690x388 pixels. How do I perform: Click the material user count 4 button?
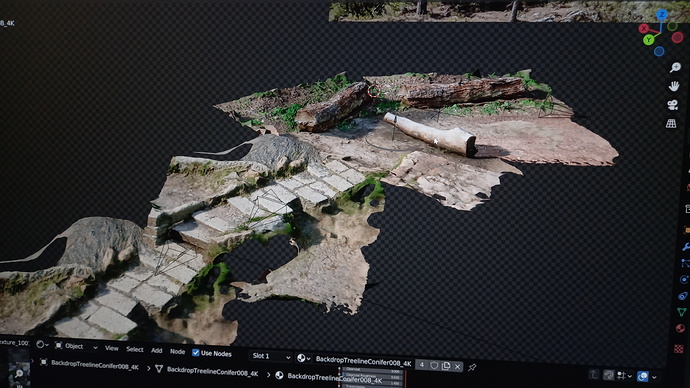click(422, 365)
